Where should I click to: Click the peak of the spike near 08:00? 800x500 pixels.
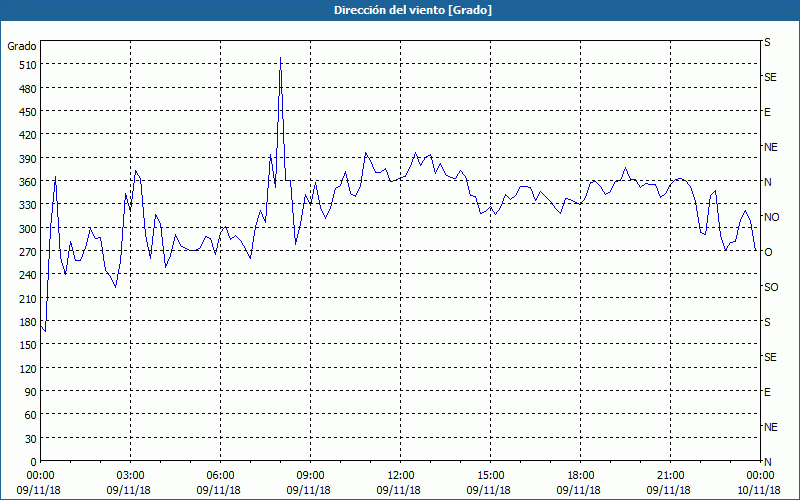tap(281, 58)
